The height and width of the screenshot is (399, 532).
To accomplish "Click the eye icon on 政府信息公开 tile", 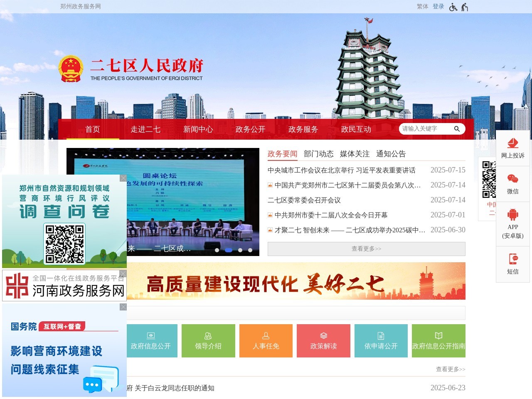I will coord(150,335).
